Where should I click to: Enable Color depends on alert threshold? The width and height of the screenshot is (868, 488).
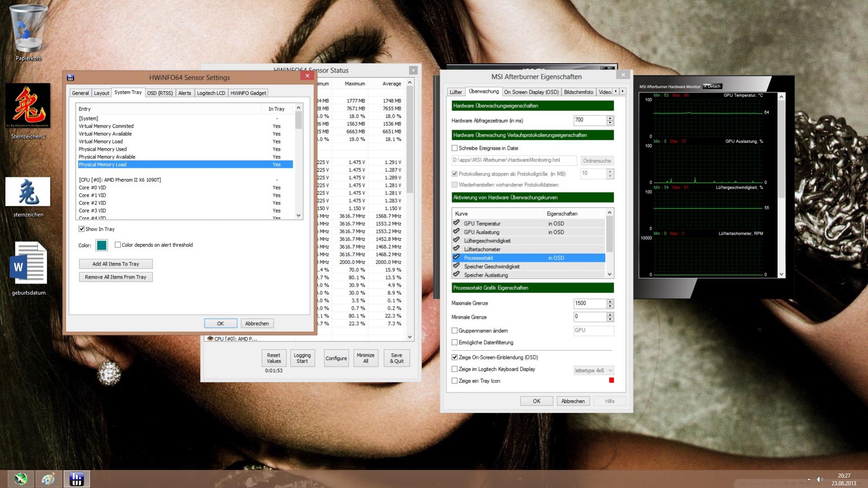pos(118,245)
